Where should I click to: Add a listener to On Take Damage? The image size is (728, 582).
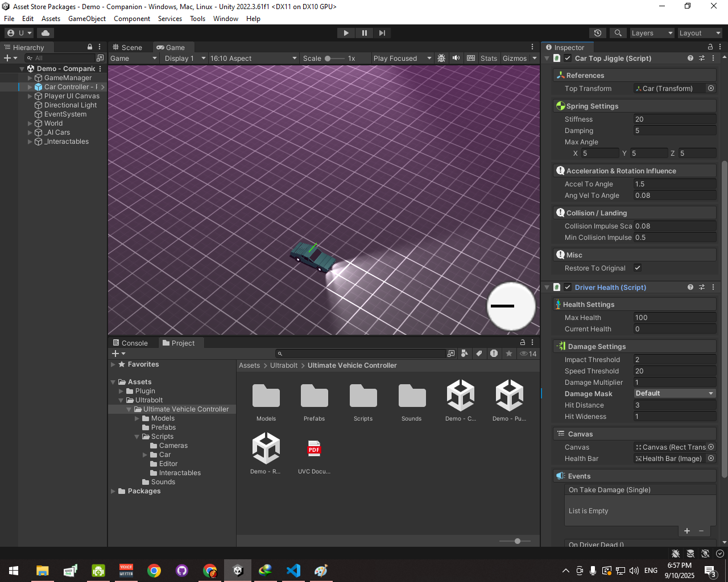[x=687, y=531]
